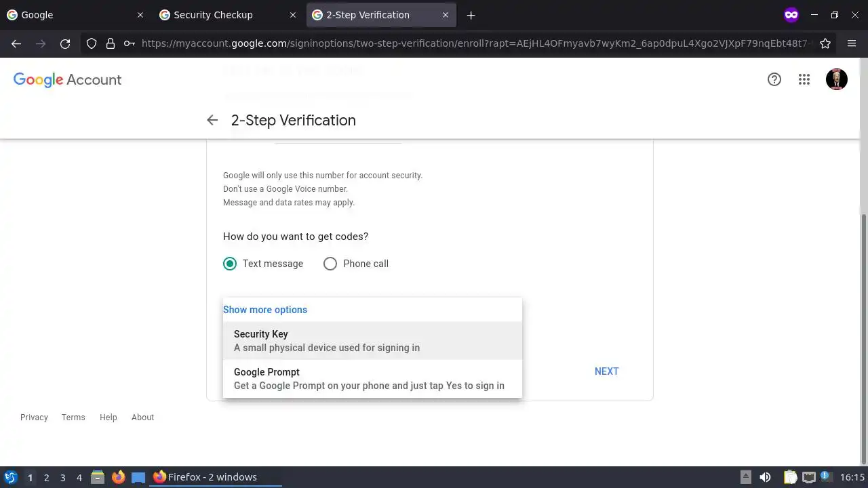Collapse the Show more options dropdown
Image resolution: width=868 pixels, height=488 pixels.
[x=265, y=310]
